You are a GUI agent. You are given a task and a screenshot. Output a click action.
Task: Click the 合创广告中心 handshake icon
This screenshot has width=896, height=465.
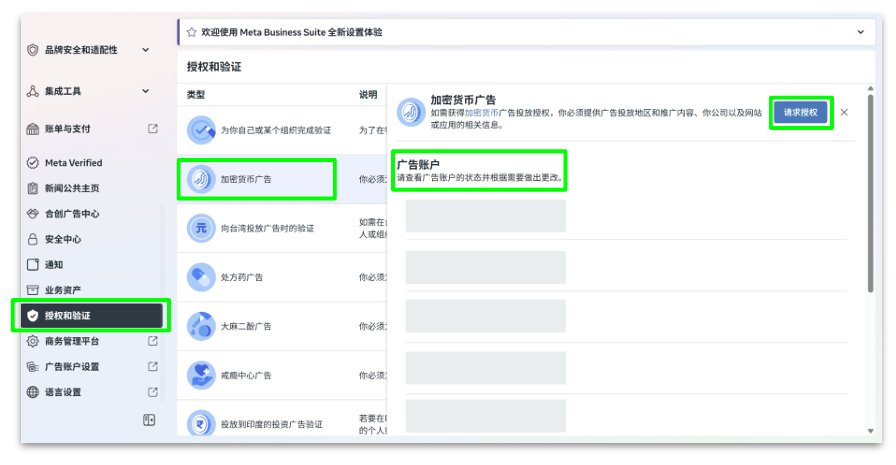coord(33,214)
